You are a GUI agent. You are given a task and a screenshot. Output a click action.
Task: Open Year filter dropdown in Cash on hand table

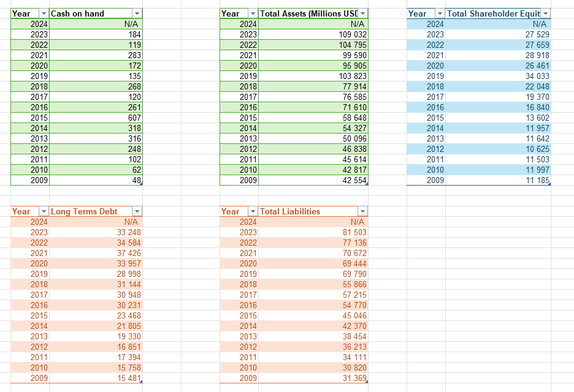coord(43,13)
